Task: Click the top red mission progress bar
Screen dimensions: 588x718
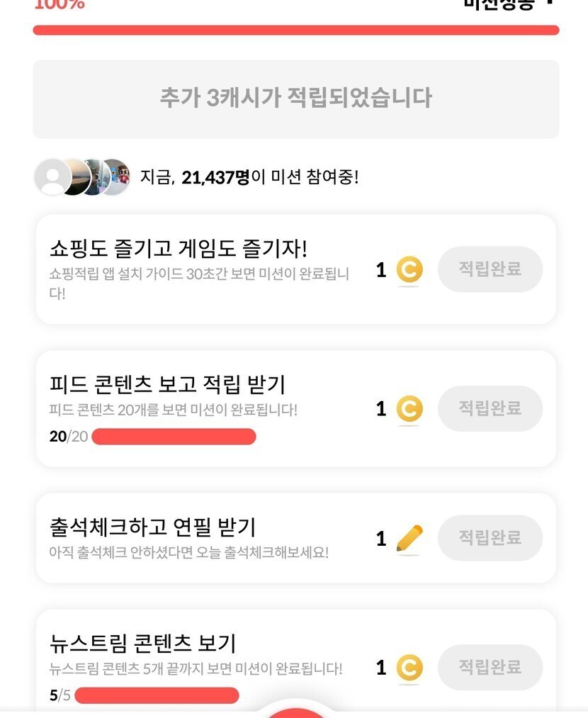Action: (295, 30)
